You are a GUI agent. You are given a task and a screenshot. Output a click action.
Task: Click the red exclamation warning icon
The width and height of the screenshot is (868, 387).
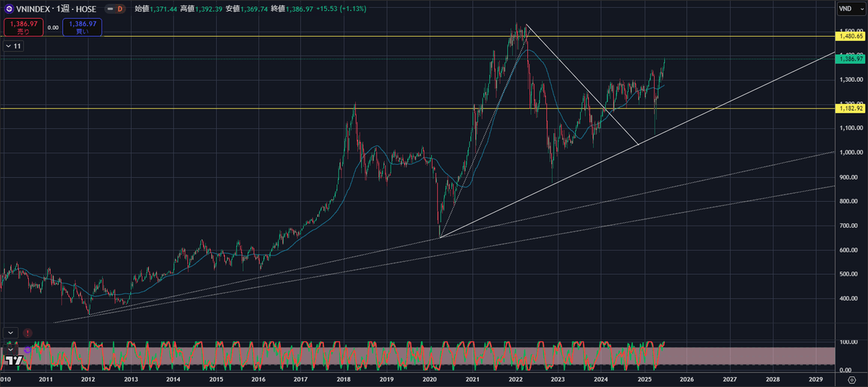point(27,333)
